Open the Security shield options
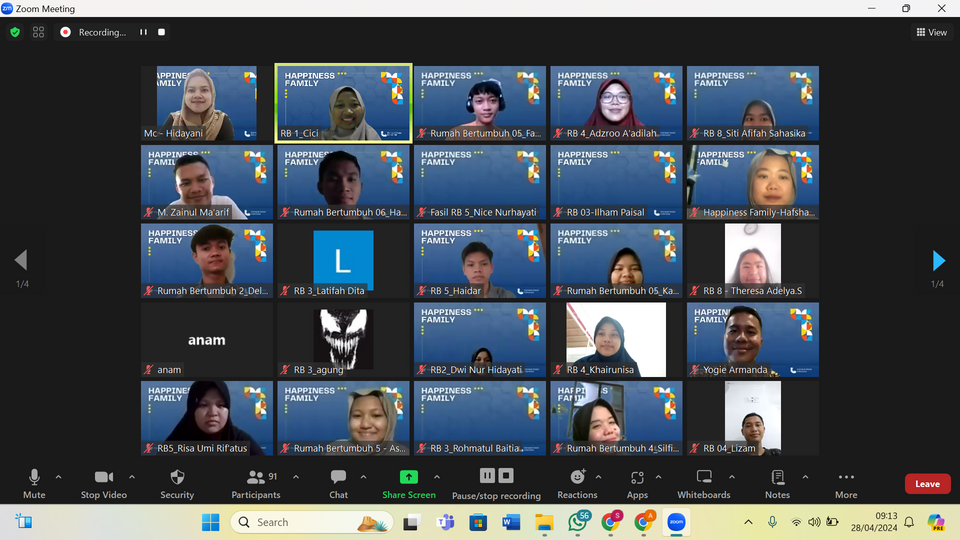 177,483
